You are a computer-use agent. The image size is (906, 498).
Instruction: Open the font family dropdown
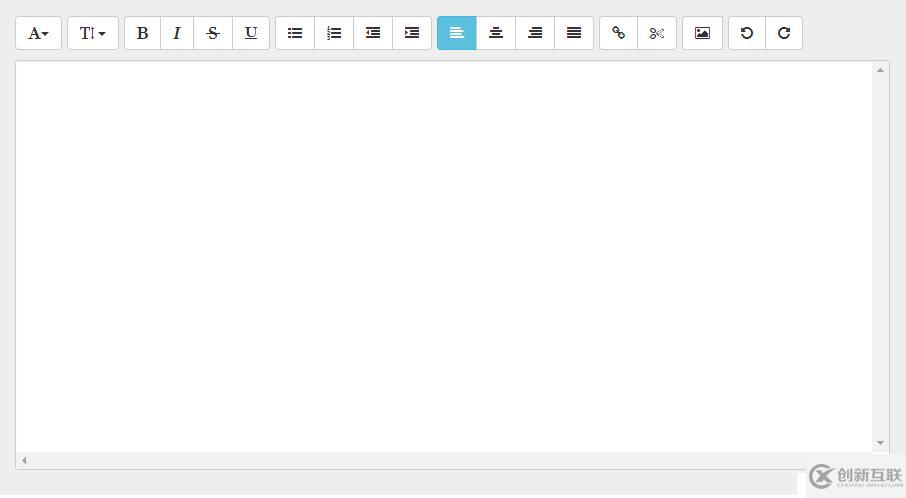pos(38,34)
